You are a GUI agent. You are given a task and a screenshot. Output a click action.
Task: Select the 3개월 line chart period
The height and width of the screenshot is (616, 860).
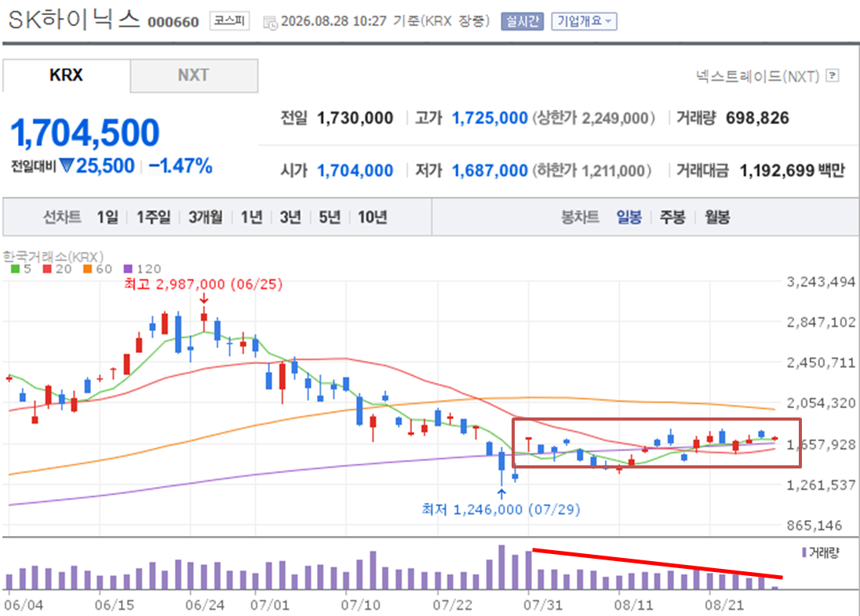[206, 217]
